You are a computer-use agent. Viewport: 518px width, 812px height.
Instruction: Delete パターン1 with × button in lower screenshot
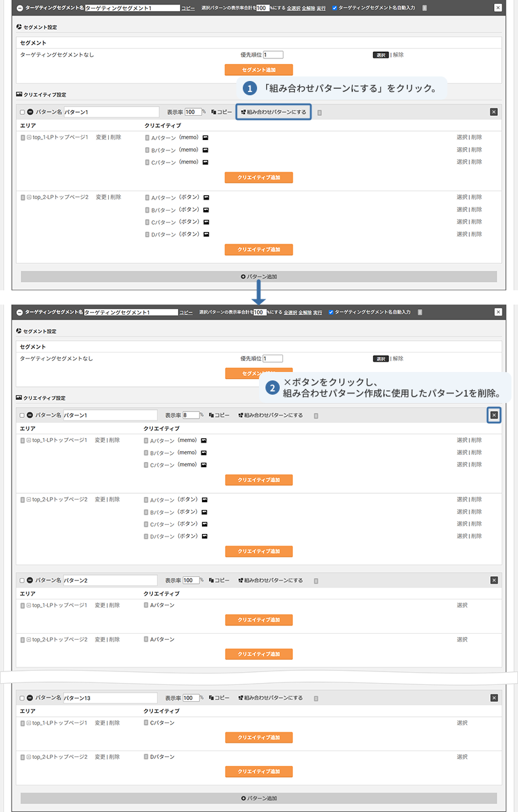pos(494,415)
